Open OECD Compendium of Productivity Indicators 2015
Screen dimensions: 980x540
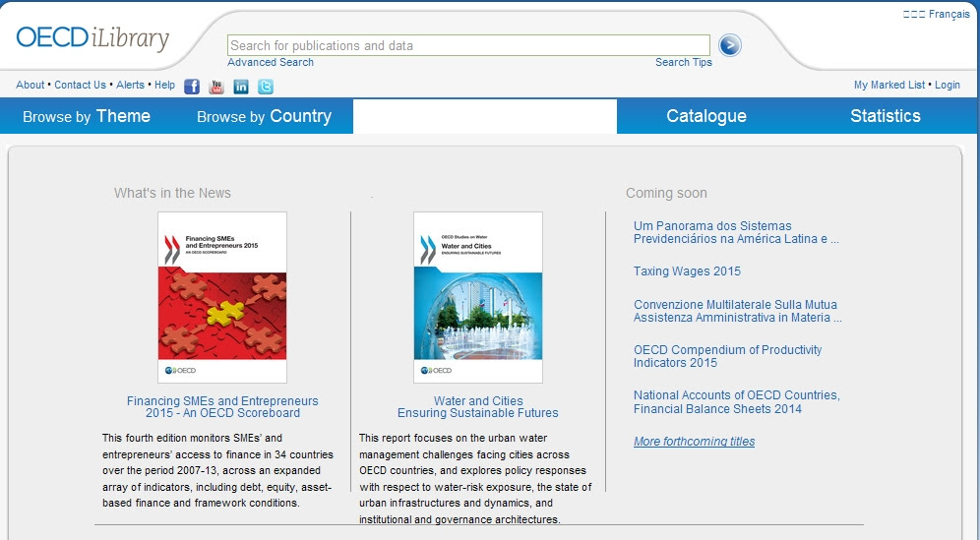pyautogui.click(x=727, y=356)
